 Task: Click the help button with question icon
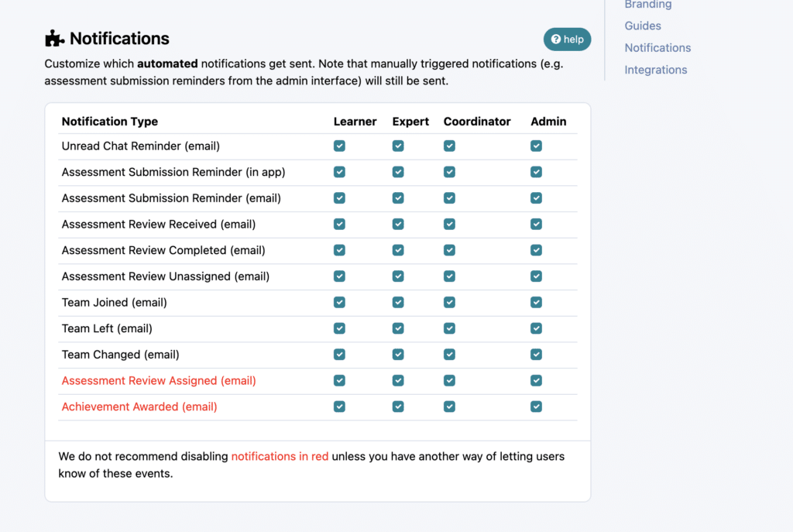[567, 39]
